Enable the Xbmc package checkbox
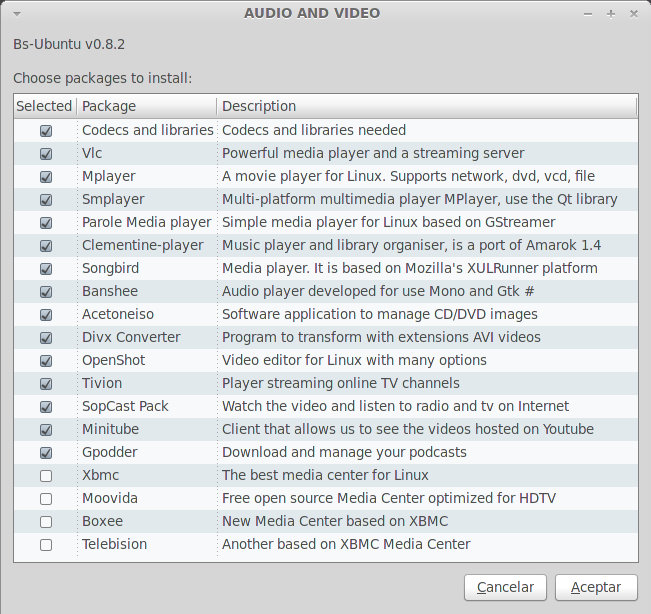Screen dimensions: 651x614 point(46,476)
